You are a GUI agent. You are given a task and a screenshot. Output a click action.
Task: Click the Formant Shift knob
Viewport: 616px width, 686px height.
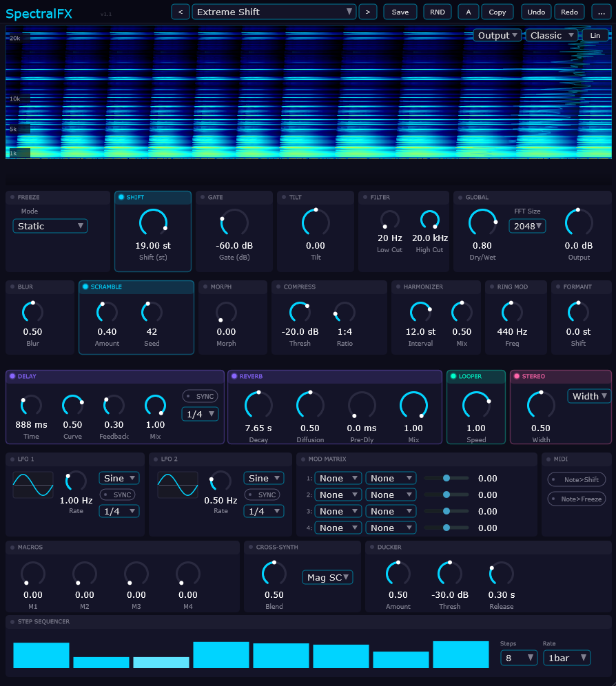pos(578,313)
